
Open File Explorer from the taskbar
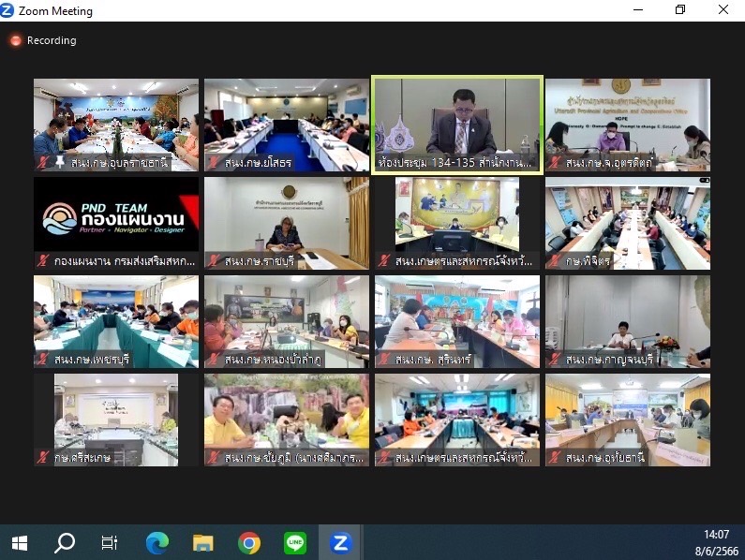coord(202,542)
